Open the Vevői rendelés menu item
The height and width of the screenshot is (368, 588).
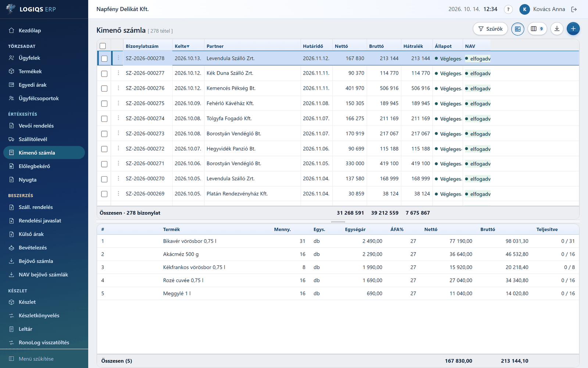coord(44,126)
